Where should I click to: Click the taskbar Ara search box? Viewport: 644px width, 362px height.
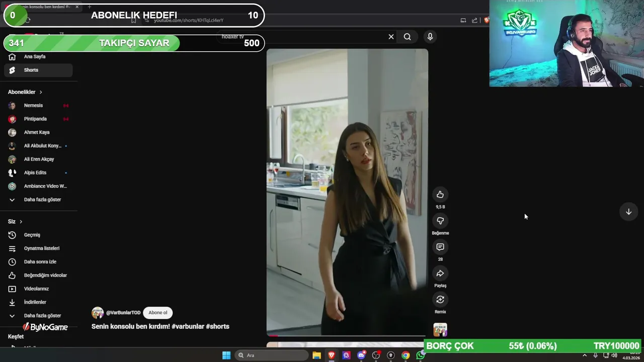point(272,355)
